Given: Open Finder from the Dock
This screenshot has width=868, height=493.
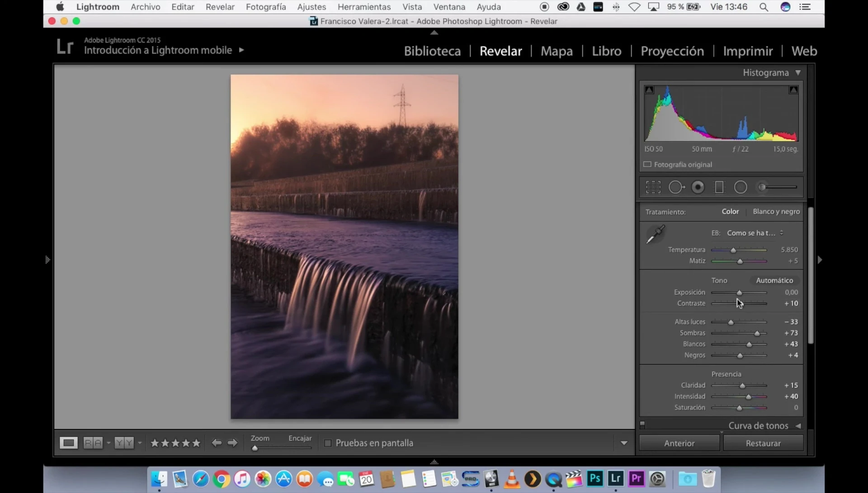Looking at the screenshot, I should [x=159, y=479].
